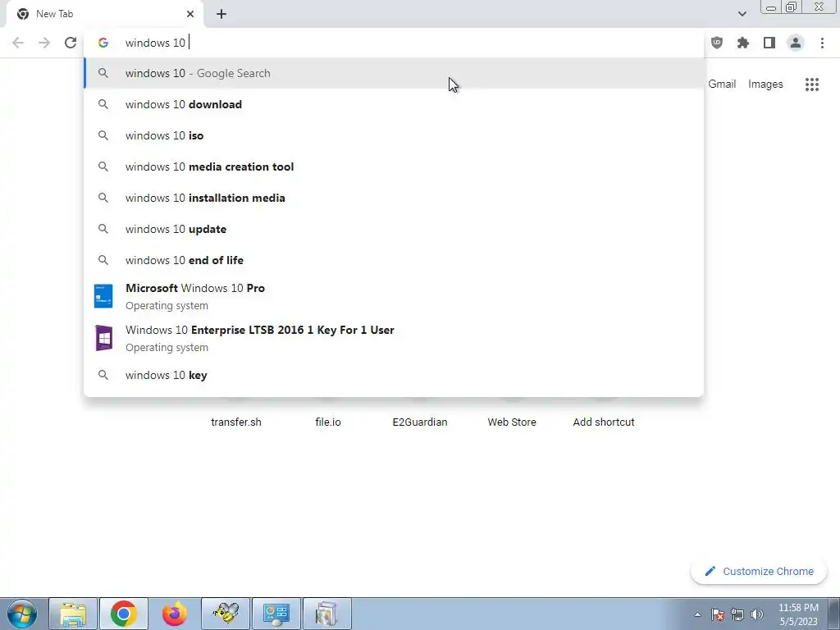
Task: Click the Windows 10 Enterprise box thumbnail
Action: pyautogui.click(x=103, y=338)
